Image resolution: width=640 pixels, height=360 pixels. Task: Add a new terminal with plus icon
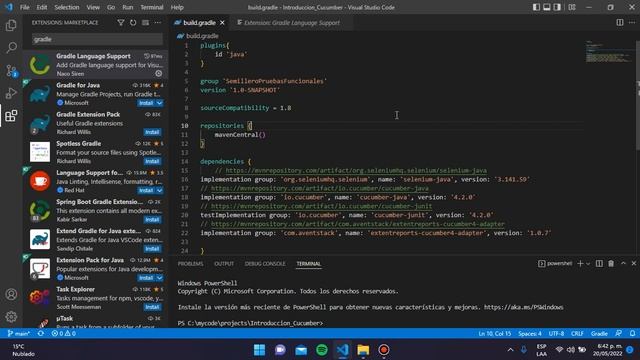[580, 264]
